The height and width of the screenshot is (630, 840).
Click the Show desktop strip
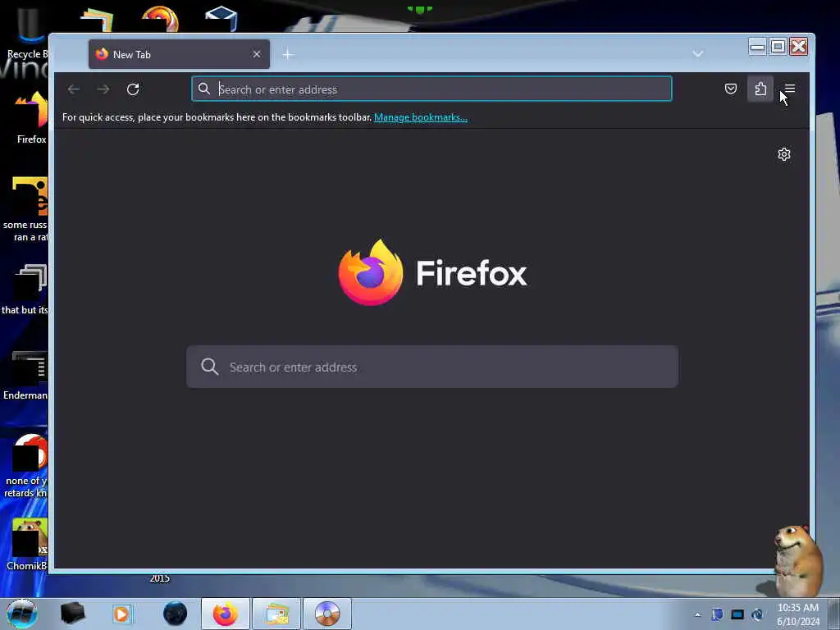pos(834,614)
